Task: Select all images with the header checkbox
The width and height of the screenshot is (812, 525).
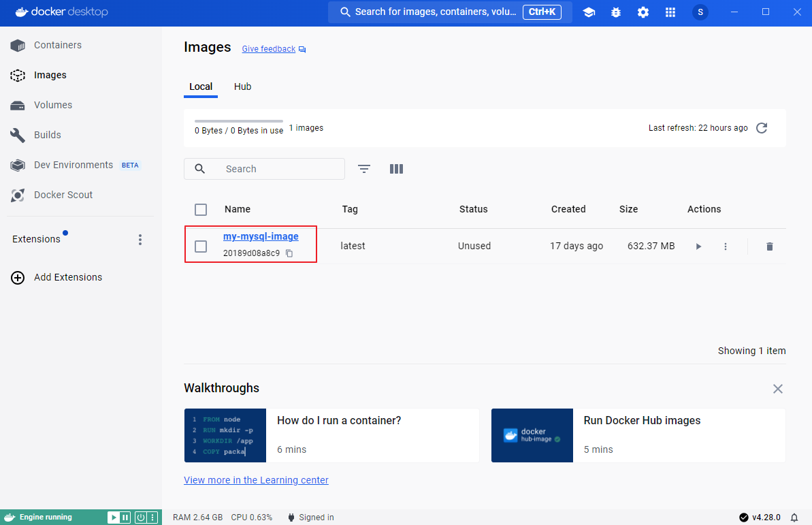Action: [201, 209]
